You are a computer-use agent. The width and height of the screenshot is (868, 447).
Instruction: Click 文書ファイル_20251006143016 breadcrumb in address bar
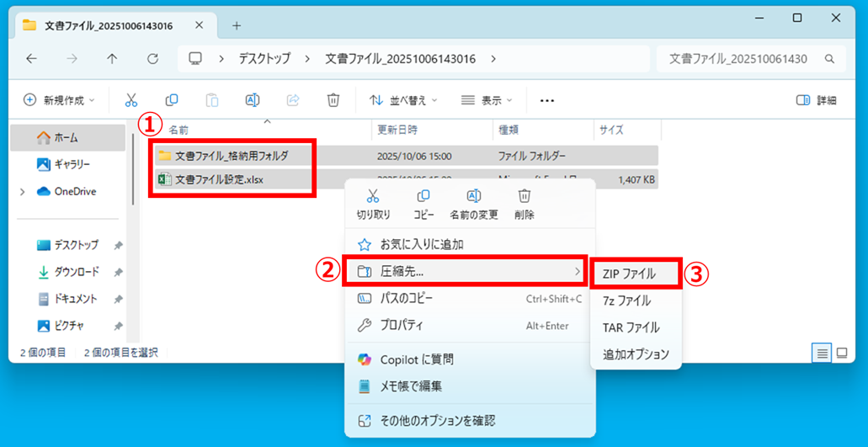[400, 59]
